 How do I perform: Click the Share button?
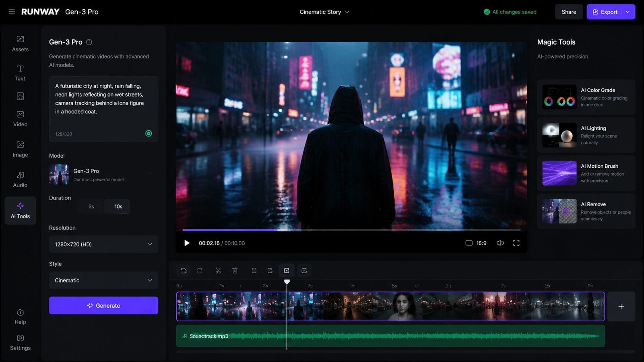pos(569,12)
